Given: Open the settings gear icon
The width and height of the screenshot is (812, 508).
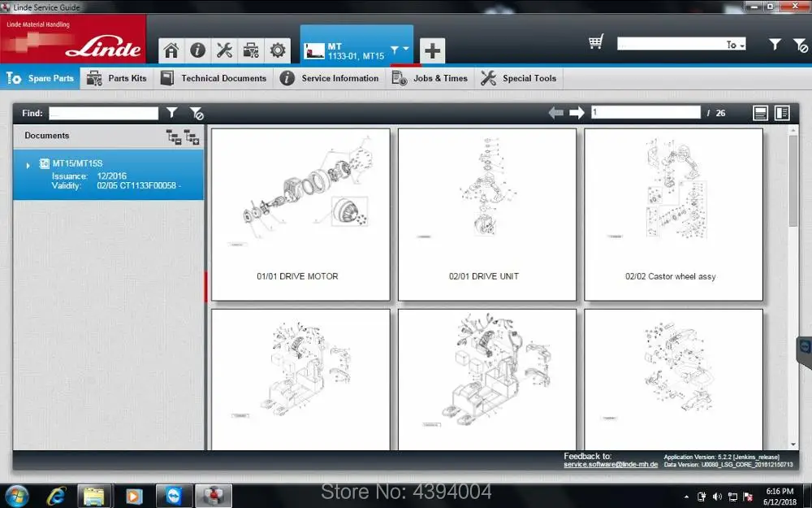Looking at the screenshot, I should click(x=278, y=50).
